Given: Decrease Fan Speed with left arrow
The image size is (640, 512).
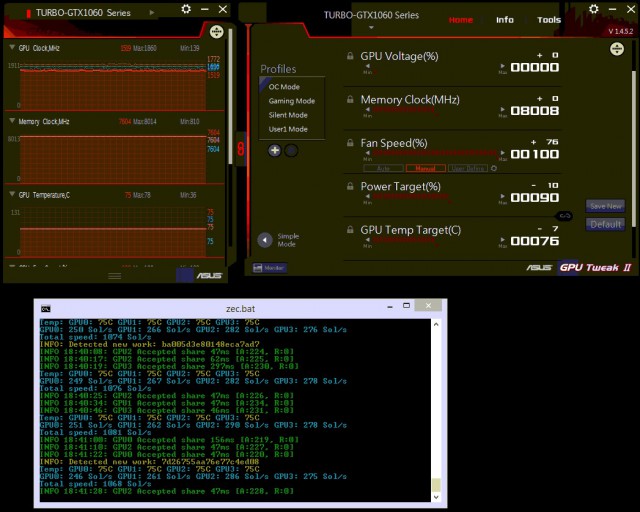Looking at the screenshot, I should (x=368, y=153).
